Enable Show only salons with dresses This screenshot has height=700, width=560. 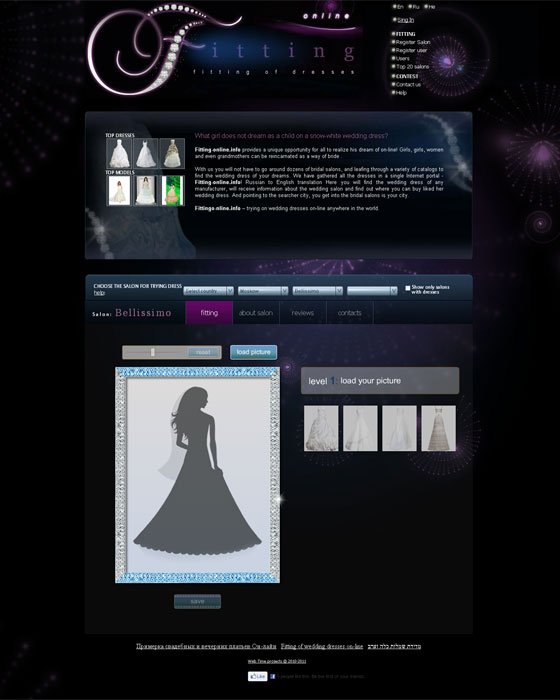coord(408,288)
